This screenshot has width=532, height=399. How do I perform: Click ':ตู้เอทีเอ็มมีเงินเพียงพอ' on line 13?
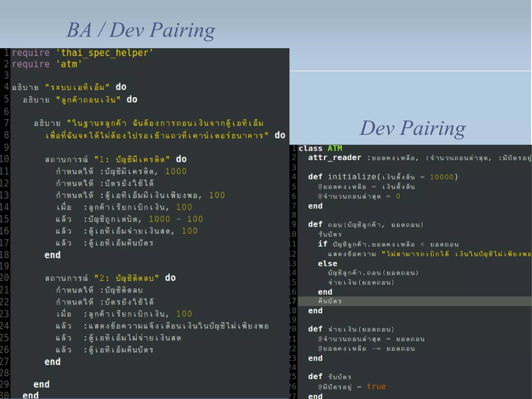click(x=149, y=195)
